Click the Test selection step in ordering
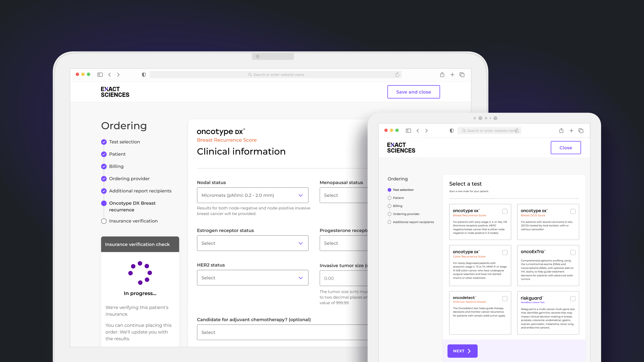This screenshot has height=362, width=644. point(124,141)
